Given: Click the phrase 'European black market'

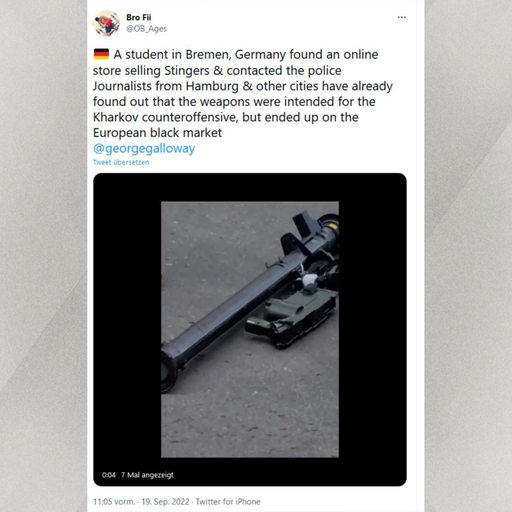Looking at the screenshot, I should (x=157, y=133).
